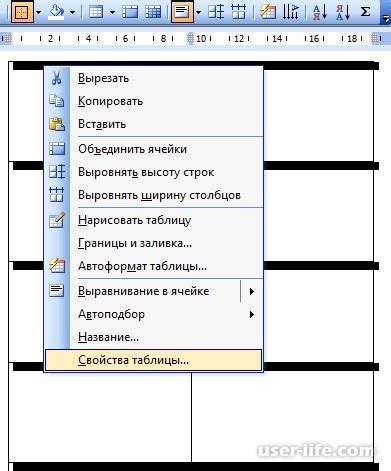
Task: Expand the Выравнивание в ячейке submenu arrow
Action: coord(252,291)
